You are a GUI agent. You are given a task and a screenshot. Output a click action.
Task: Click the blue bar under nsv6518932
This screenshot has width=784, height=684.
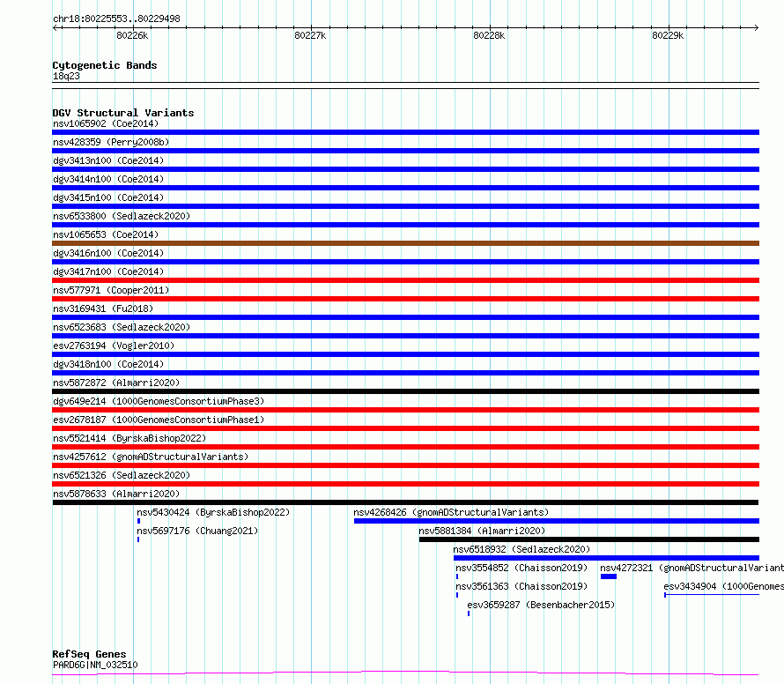[x=607, y=558]
